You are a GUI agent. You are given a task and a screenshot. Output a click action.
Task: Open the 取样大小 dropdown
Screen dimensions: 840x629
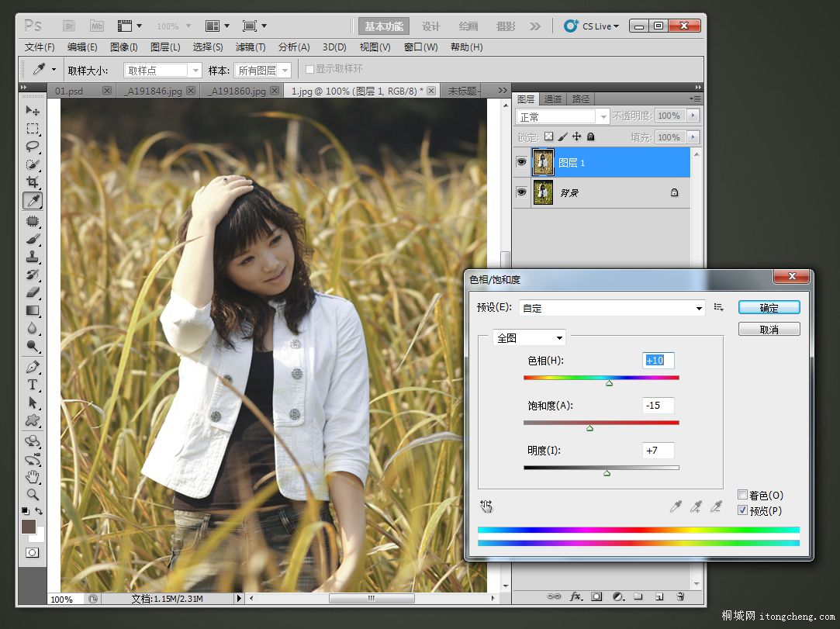tap(162, 70)
